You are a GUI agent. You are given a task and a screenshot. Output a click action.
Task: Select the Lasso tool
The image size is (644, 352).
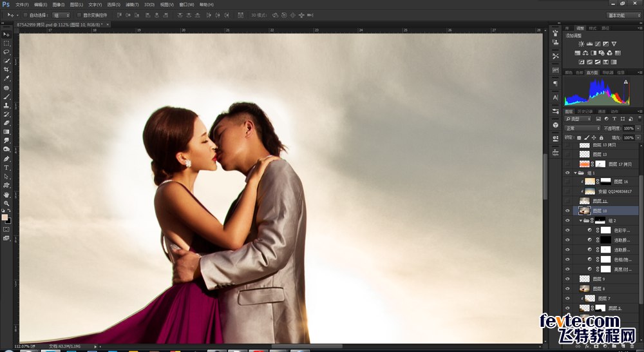6,52
